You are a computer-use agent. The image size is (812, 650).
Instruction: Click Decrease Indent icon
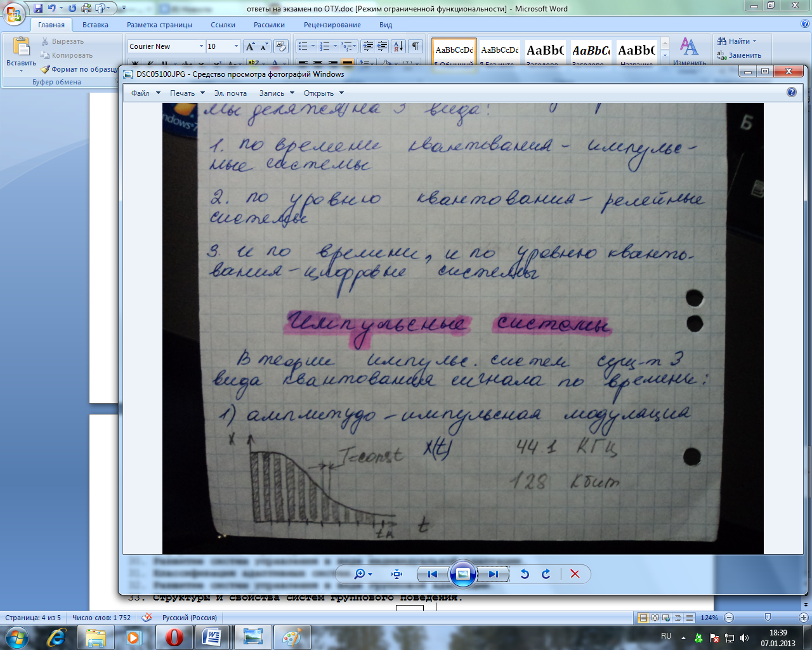pyautogui.click(x=368, y=46)
